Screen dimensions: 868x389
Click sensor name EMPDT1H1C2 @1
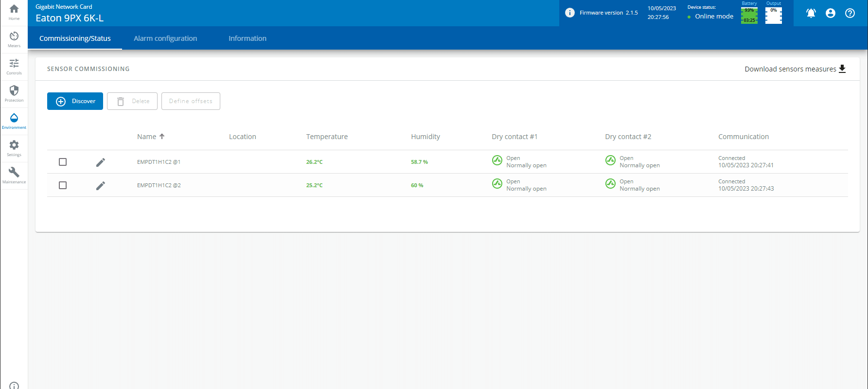coord(159,162)
